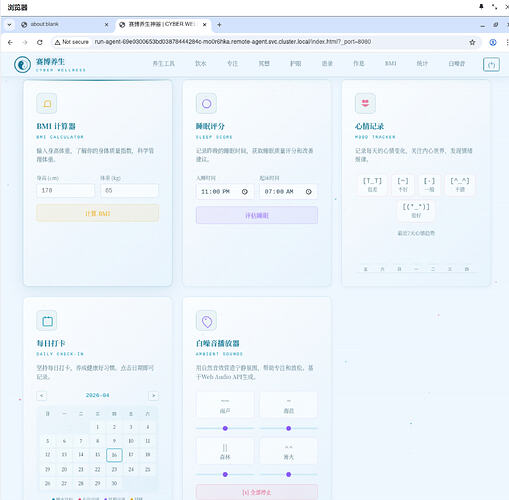Viewport: 509px width, 500px height.
Task: Adjust the 海浪 wave volume slider
Action: pos(289,428)
